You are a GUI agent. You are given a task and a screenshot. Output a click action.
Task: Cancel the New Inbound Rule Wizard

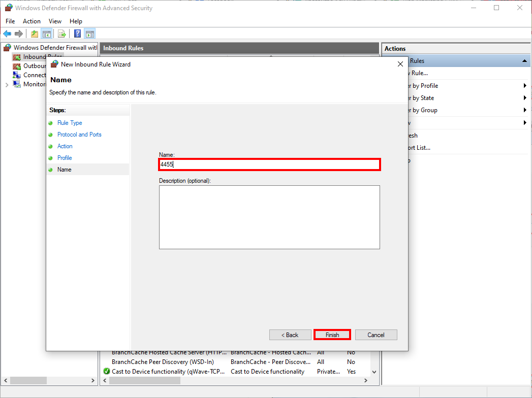click(x=376, y=335)
